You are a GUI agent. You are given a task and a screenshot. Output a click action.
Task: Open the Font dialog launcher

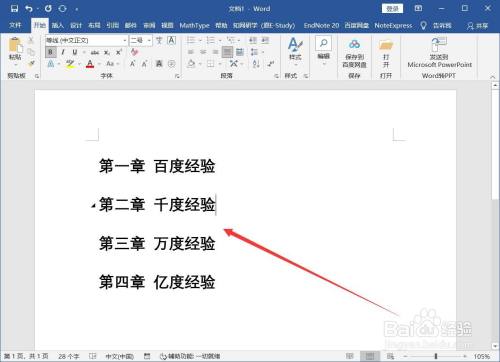coord(177,76)
